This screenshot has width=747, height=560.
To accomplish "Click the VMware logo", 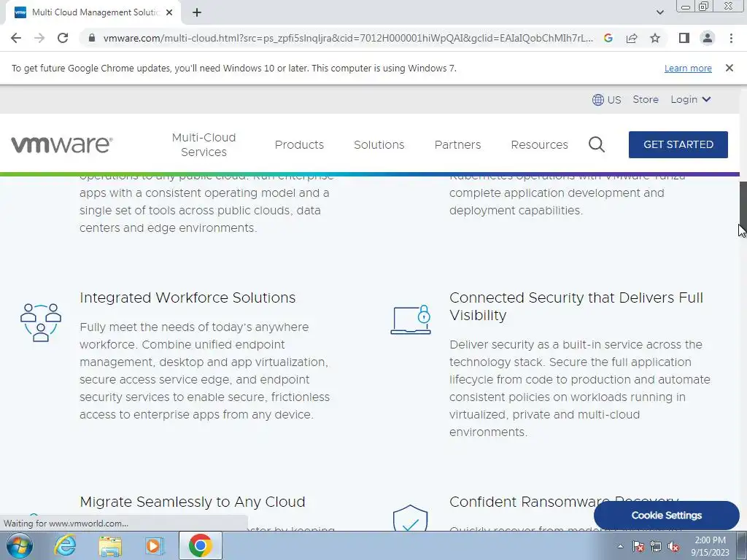I will point(62,145).
